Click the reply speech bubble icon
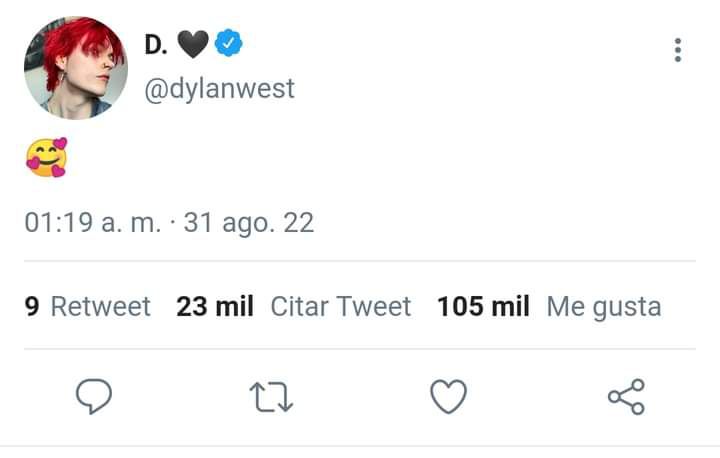The image size is (720, 458). tap(94, 396)
